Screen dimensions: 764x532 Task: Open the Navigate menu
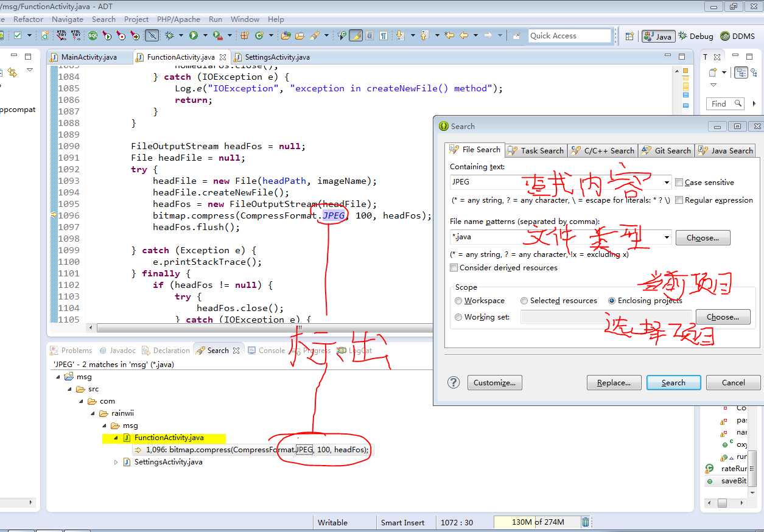click(67, 19)
